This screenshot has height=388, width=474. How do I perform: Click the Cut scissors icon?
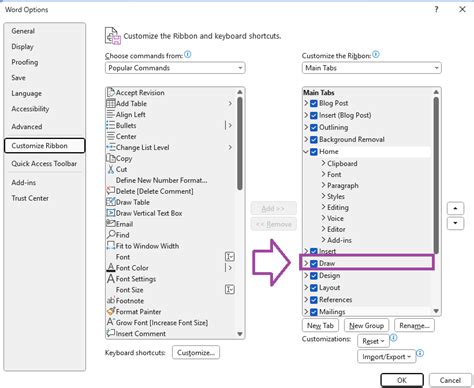tap(111, 169)
